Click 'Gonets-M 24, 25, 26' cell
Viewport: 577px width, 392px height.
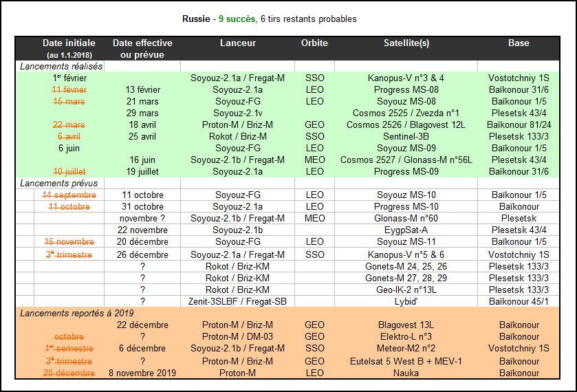(406, 266)
